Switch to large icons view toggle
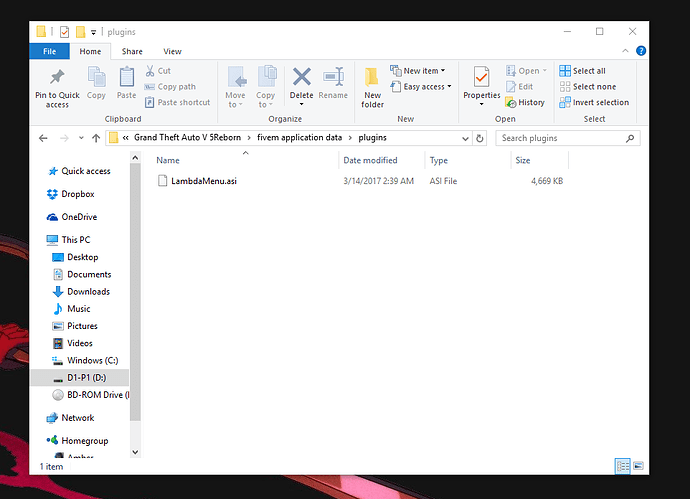 tap(639, 466)
